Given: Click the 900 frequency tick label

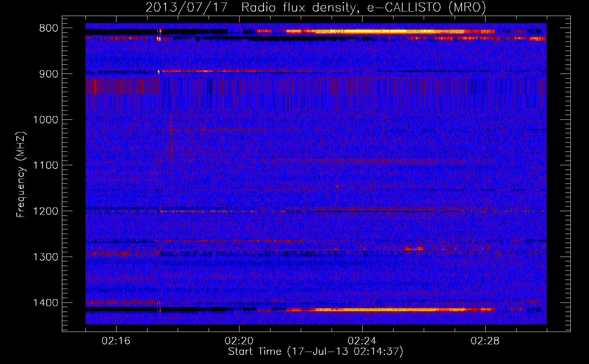Looking at the screenshot, I should [x=49, y=74].
